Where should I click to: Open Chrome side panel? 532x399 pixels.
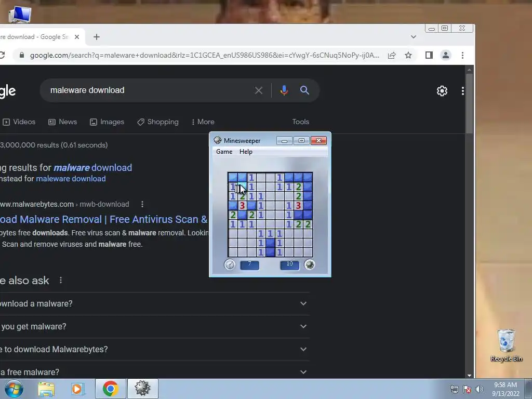pyautogui.click(x=429, y=55)
